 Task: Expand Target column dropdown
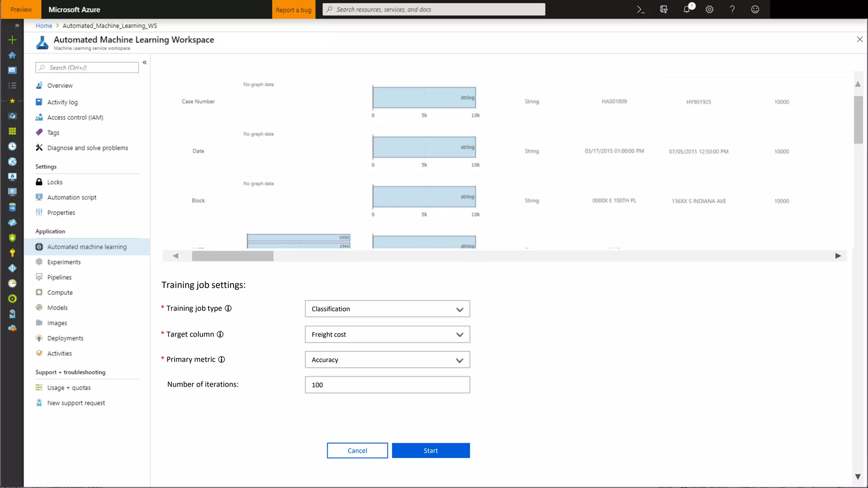coord(387,335)
